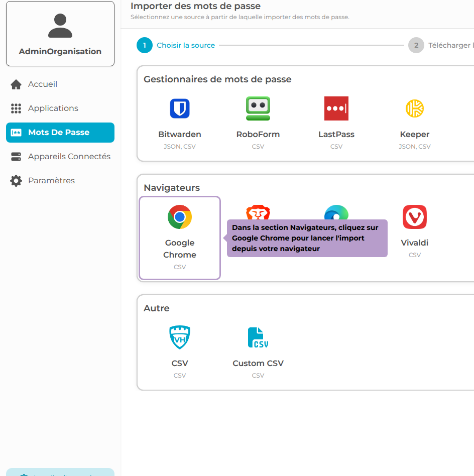The width and height of the screenshot is (474, 476).
Task: Click the CSV format under Custom CSV
Action: coord(258,375)
